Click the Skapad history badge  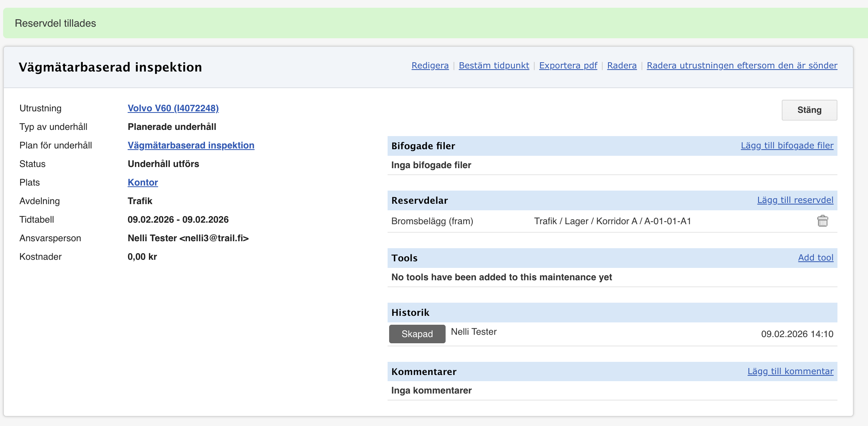coord(417,334)
